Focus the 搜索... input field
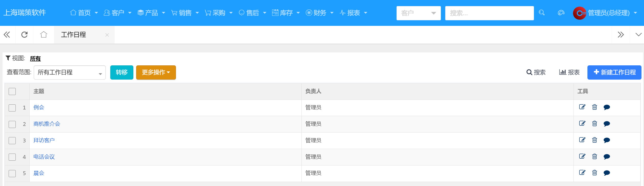The width and height of the screenshot is (644, 186). point(489,13)
